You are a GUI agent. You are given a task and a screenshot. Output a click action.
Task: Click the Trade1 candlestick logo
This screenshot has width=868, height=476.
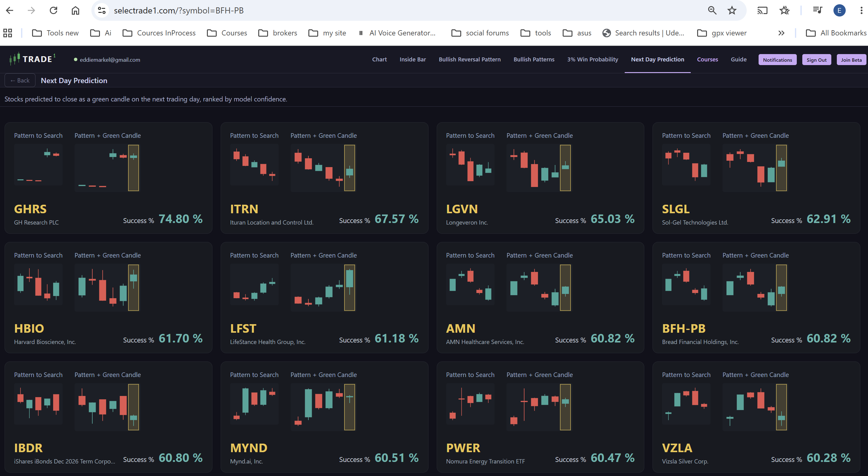pos(32,59)
